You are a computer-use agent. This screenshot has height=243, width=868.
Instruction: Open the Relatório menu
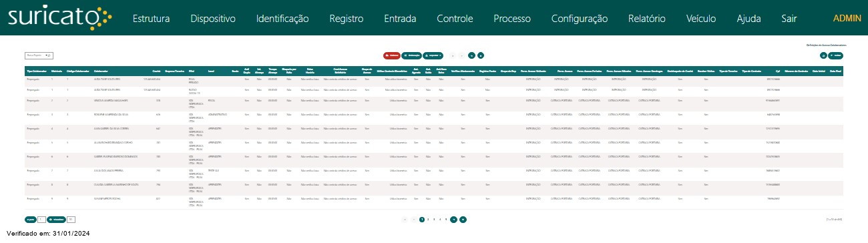click(x=647, y=19)
